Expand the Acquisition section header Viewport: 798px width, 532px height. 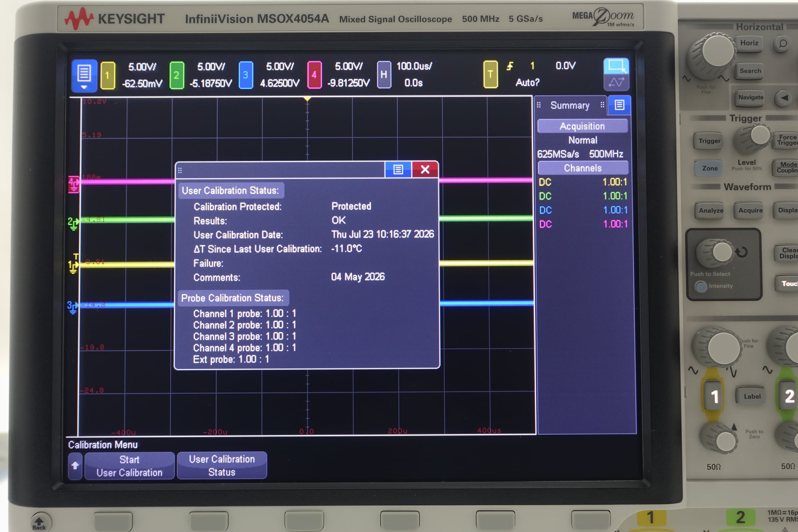pos(583,126)
